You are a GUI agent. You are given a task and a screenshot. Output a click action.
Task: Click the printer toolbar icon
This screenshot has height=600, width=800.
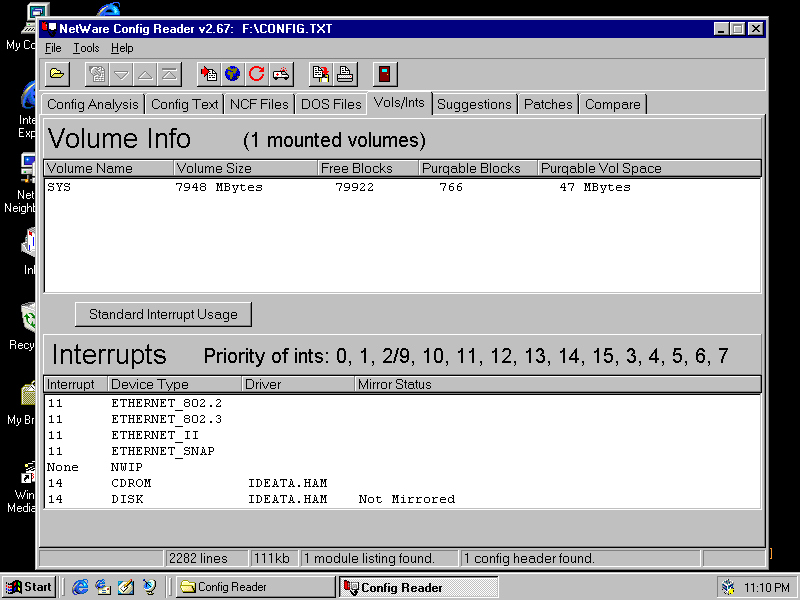point(345,74)
